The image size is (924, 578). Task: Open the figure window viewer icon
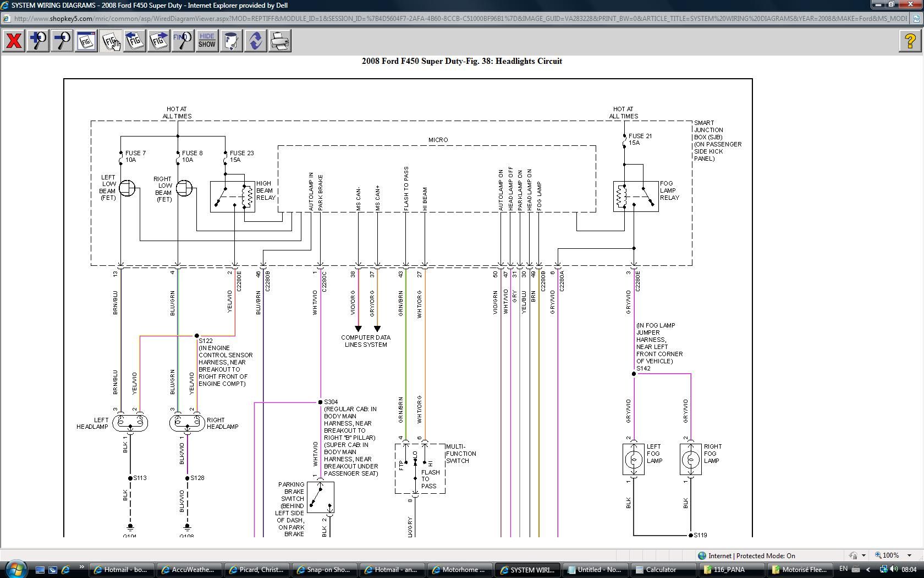(x=85, y=40)
